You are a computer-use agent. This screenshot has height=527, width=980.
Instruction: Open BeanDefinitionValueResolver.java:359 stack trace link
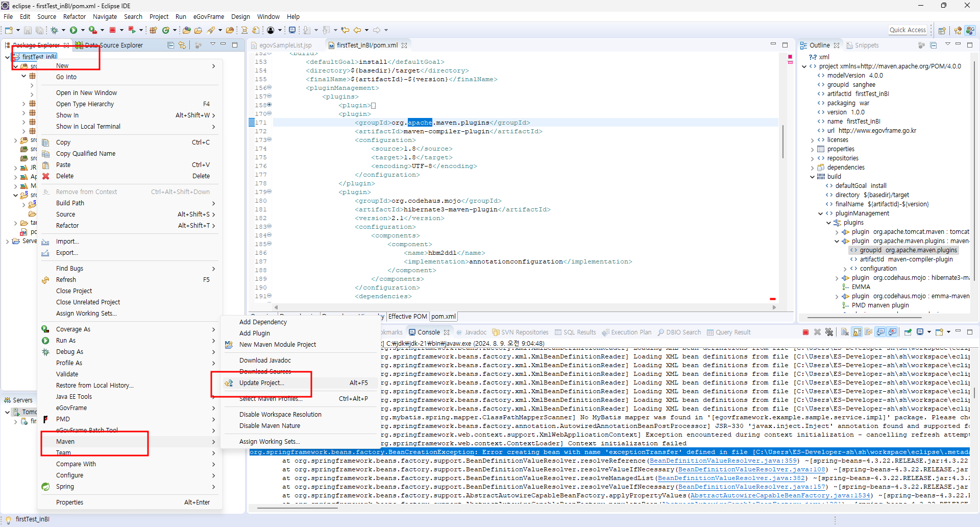coord(723,461)
